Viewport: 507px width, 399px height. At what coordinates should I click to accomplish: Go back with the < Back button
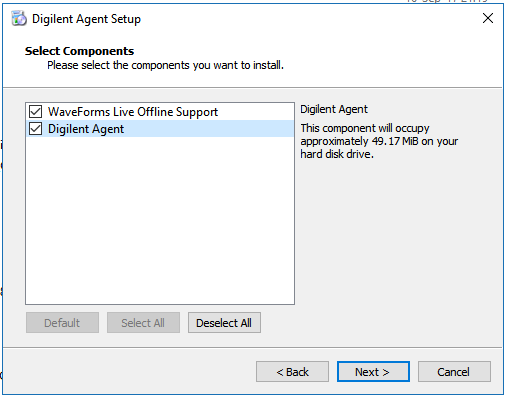click(x=292, y=371)
